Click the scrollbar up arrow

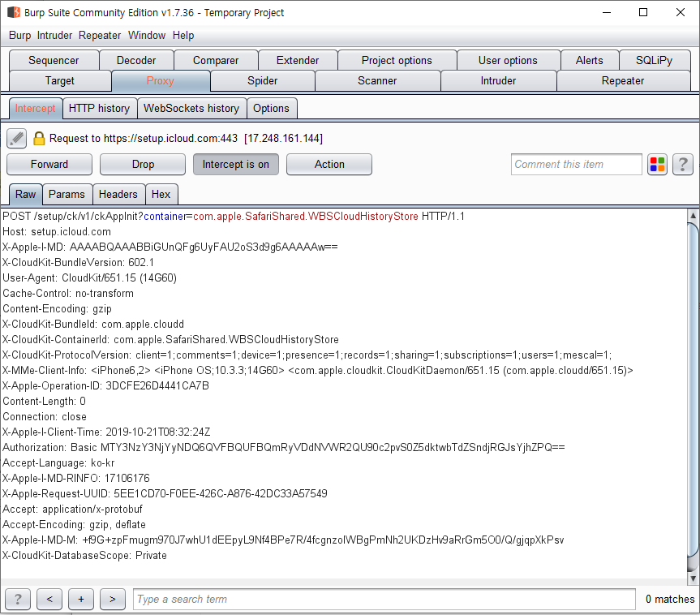[x=693, y=215]
